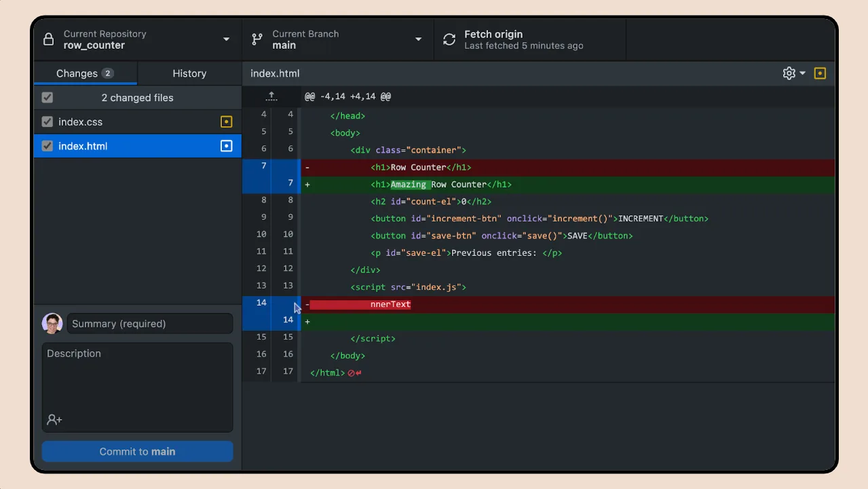Expand diff upward with the arrow icon
Viewport: 868px width, 489px height.
(x=271, y=96)
